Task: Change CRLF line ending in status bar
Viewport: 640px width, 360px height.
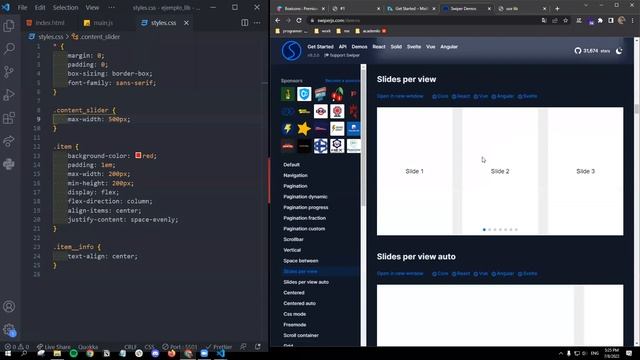Action: pos(130,347)
